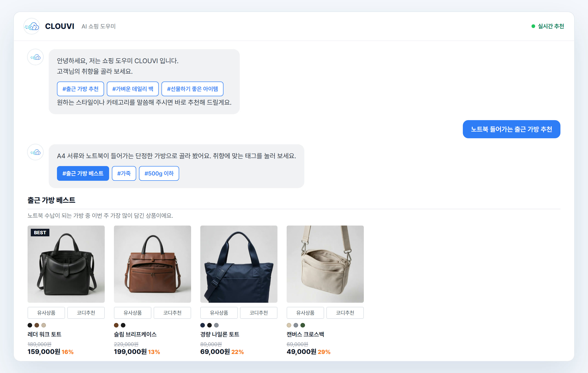
Task: Pick the beige color swatch for 레더 워크 토트
Action: tap(43, 325)
